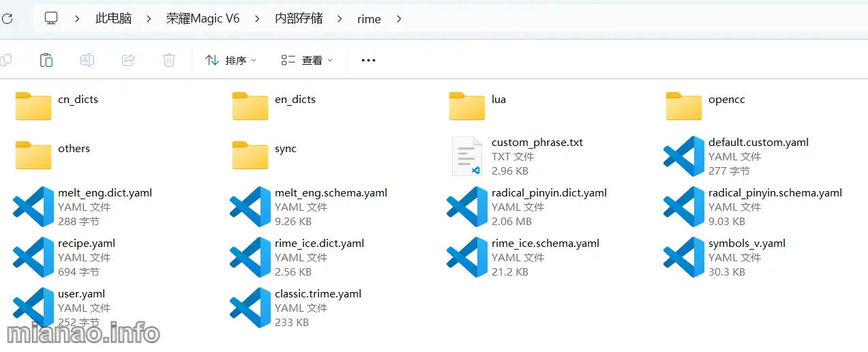Click the paste clipboard toolbar icon

tap(46, 60)
